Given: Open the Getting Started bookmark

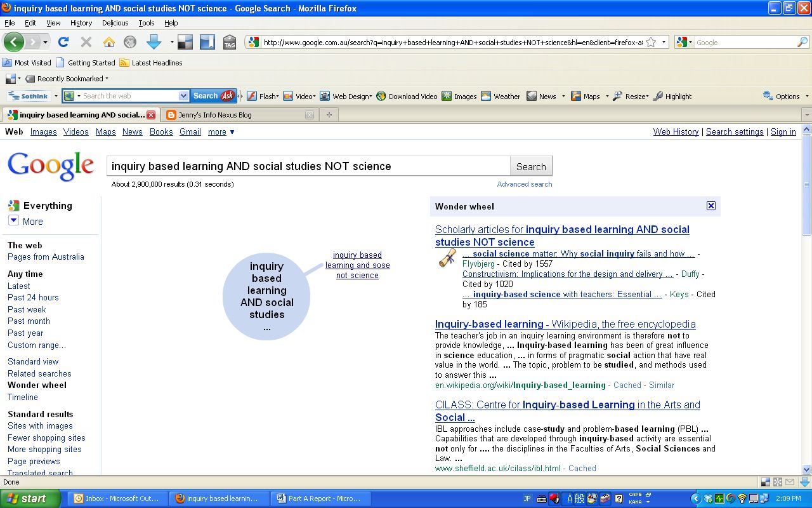Looking at the screenshot, I should [x=86, y=63].
